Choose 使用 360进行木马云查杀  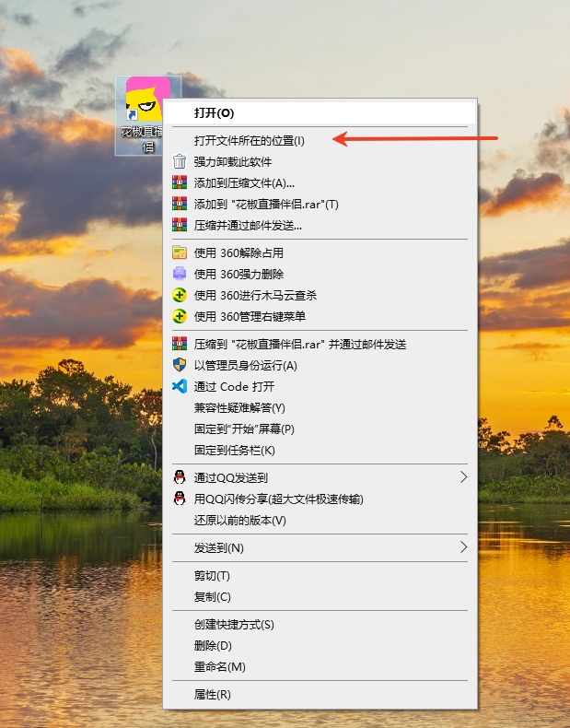click(320, 295)
